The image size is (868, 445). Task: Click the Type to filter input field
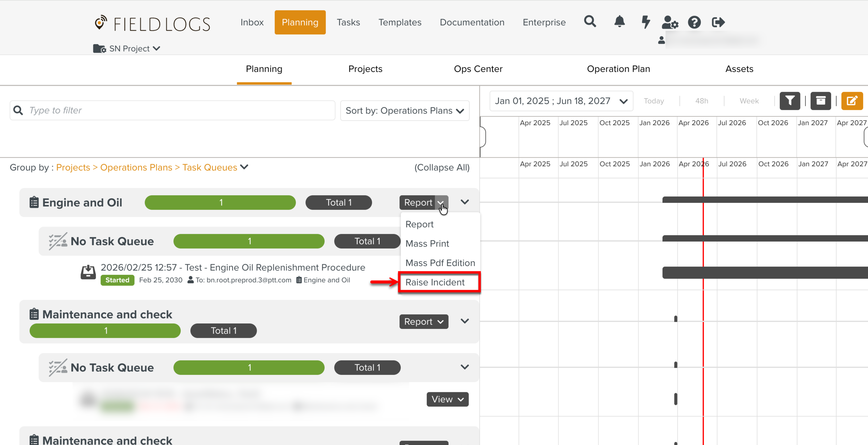tap(173, 110)
